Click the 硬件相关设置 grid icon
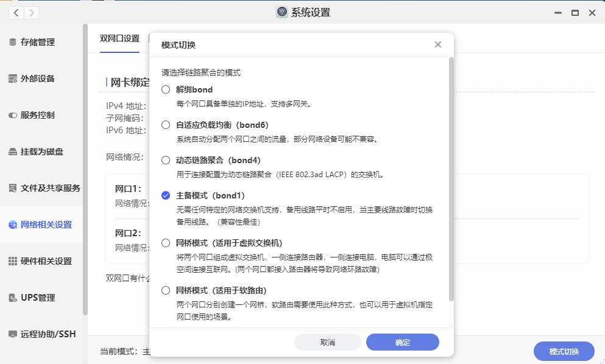The height and width of the screenshot is (364, 605). (x=13, y=261)
